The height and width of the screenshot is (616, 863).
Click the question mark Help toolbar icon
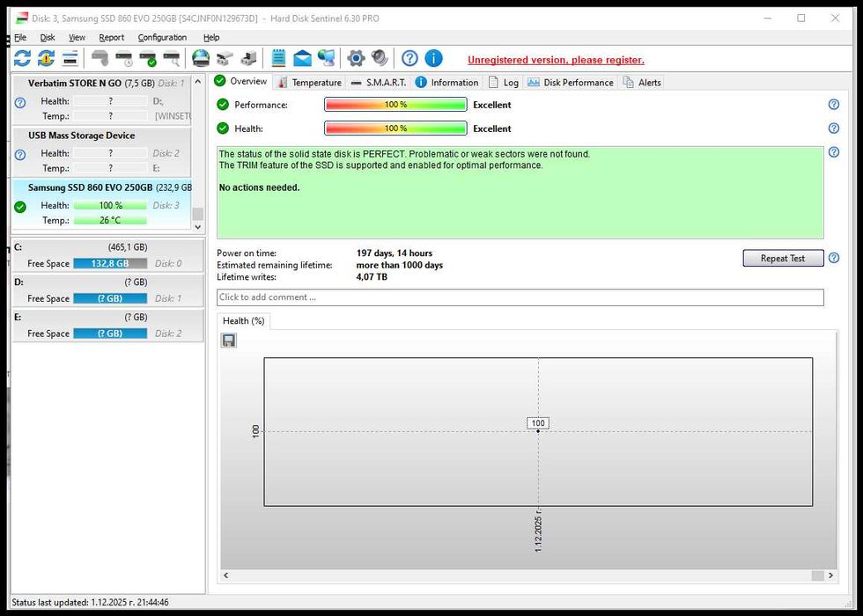[x=409, y=58]
